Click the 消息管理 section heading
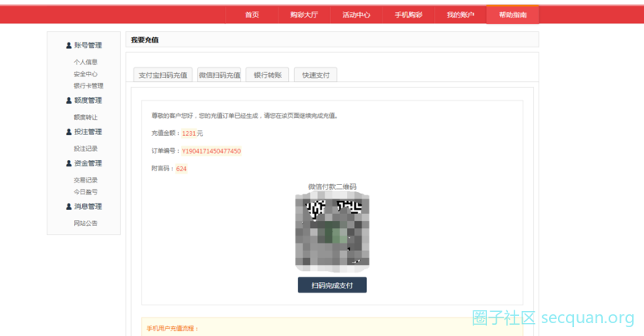Screen dimensions: 644x336 88,207
